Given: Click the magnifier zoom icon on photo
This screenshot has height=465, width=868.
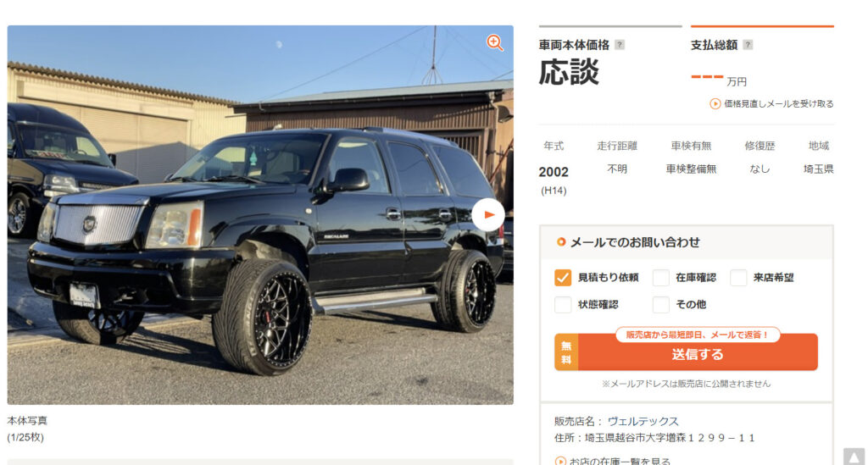Looking at the screenshot, I should click(495, 42).
